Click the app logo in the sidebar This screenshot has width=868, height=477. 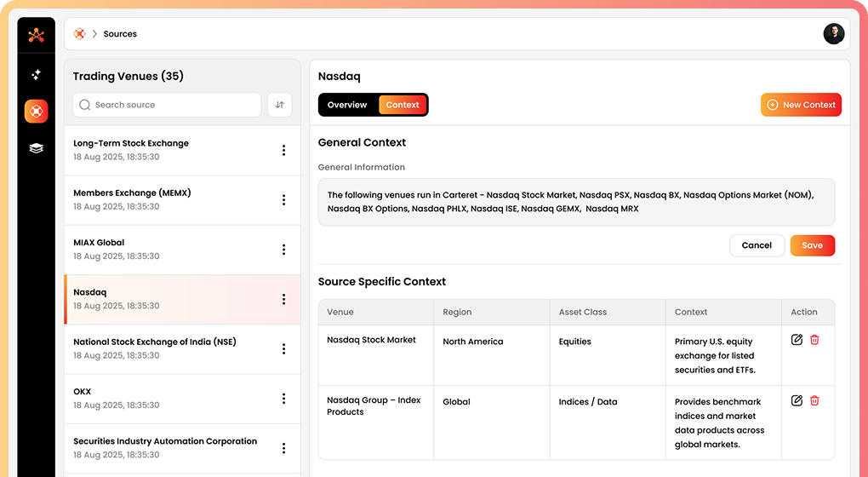[36, 35]
